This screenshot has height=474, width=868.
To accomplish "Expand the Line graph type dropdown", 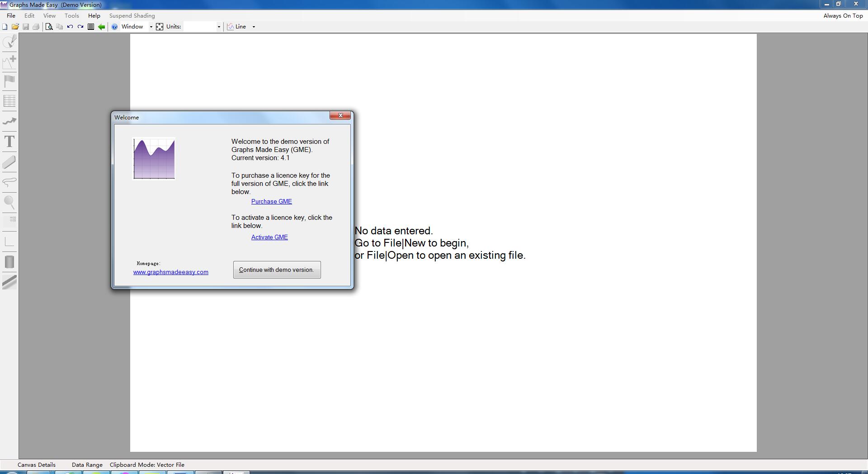I will (254, 27).
